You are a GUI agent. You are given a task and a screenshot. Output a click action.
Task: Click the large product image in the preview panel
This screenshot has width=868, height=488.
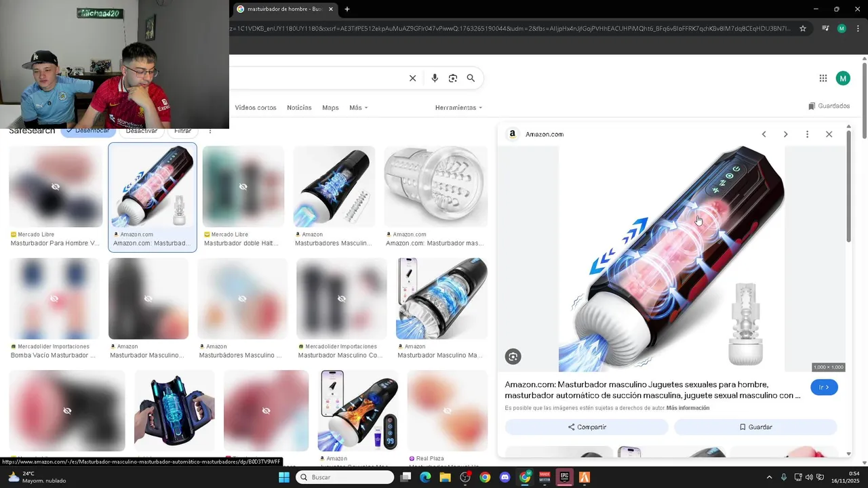pos(671,259)
